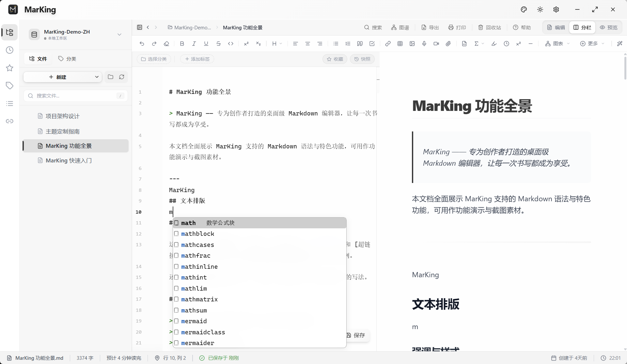Insert a table
This screenshot has width=627, height=364.
[400, 44]
